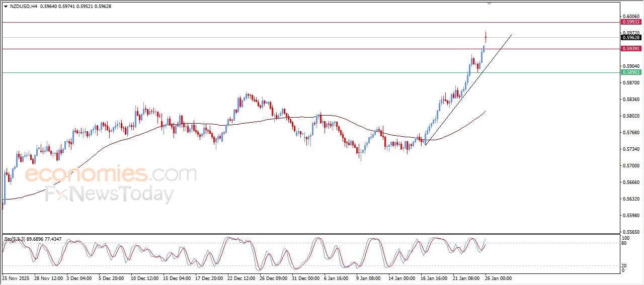Click the stochastic scale value 20
This screenshot has height=285, width=644.
tap(625, 265)
